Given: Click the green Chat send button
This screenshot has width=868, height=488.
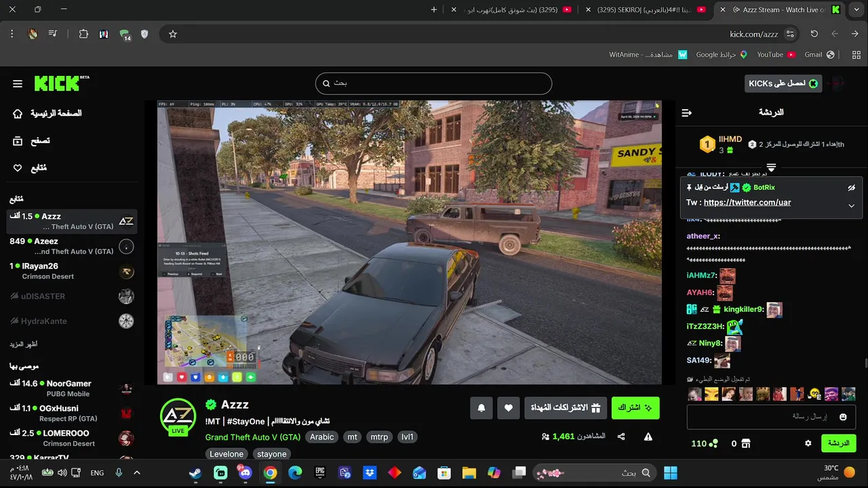Looking at the screenshot, I should pos(839,443).
